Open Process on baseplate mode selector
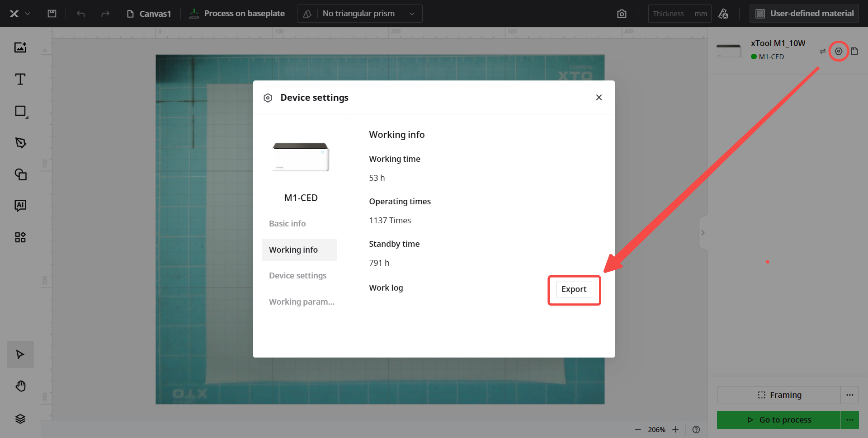Image resolution: width=868 pixels, height=438 pixels. [x=237, y=14]
